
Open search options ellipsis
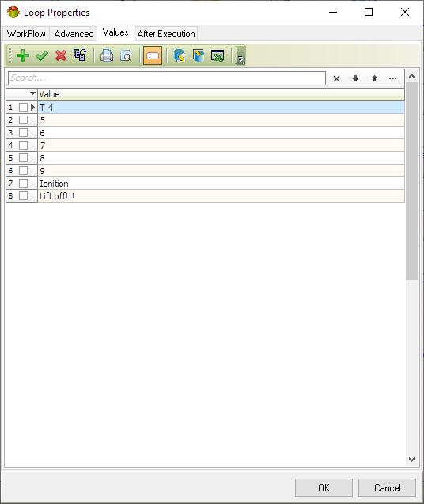coord(393,78)
